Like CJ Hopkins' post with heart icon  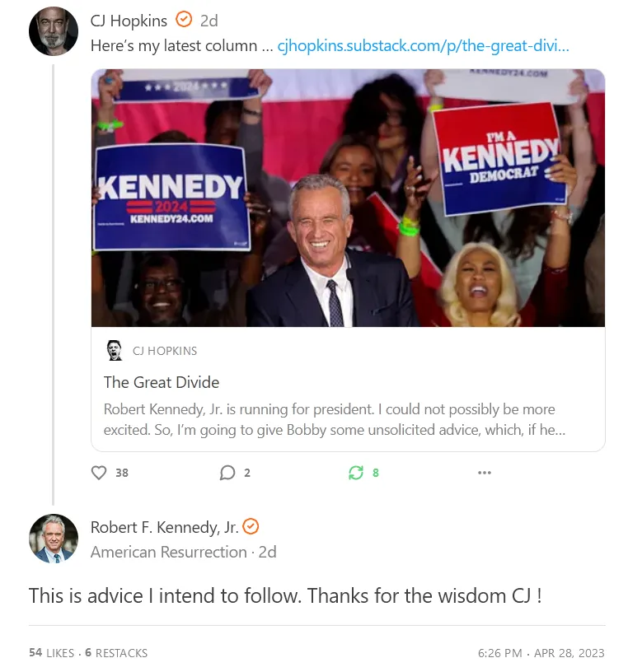point(99,473)
